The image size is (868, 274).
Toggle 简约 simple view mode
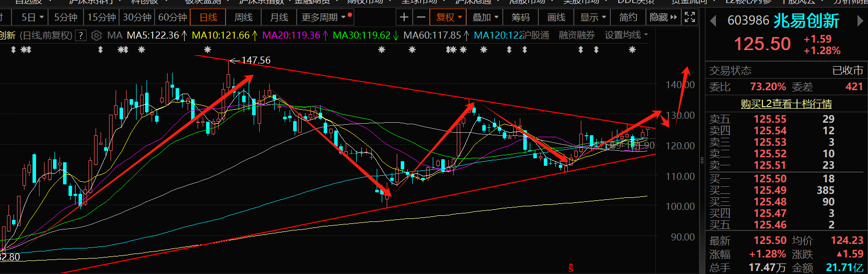tap(628, 18)
